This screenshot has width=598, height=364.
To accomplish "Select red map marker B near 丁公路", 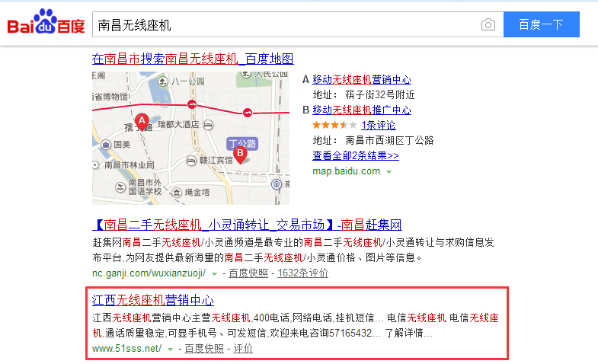I will 240,155.
